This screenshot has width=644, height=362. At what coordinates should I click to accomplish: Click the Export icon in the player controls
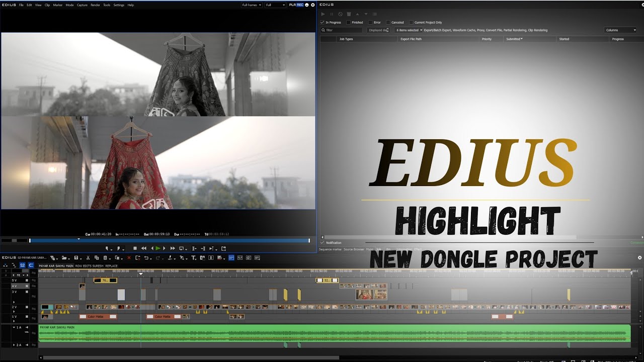point(224,248)
